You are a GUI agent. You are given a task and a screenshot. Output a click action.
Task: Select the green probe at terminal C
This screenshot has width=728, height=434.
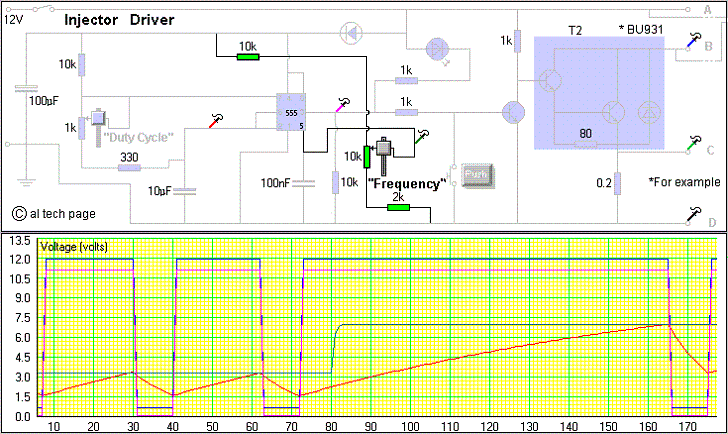point(693,144)
